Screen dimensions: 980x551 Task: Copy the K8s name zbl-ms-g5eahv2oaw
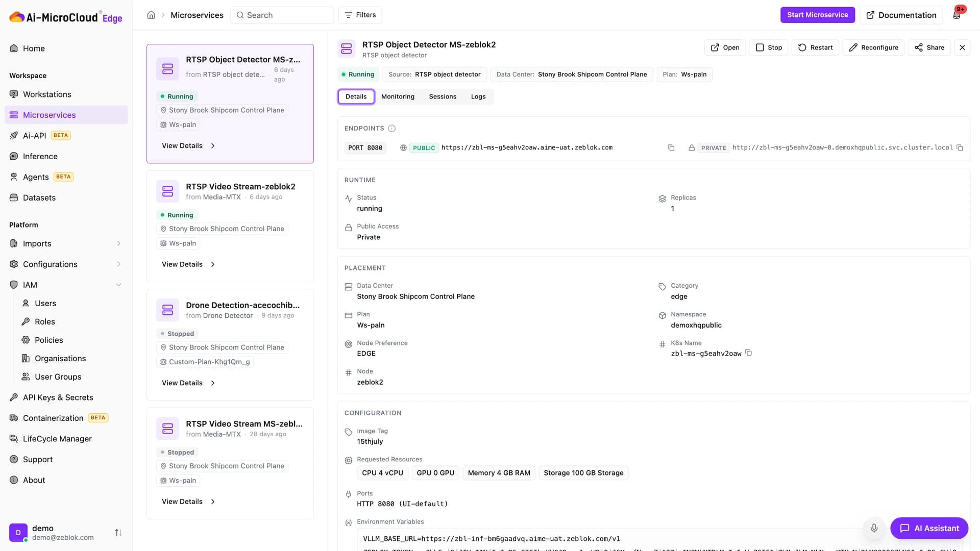click(x=748, y=353)
